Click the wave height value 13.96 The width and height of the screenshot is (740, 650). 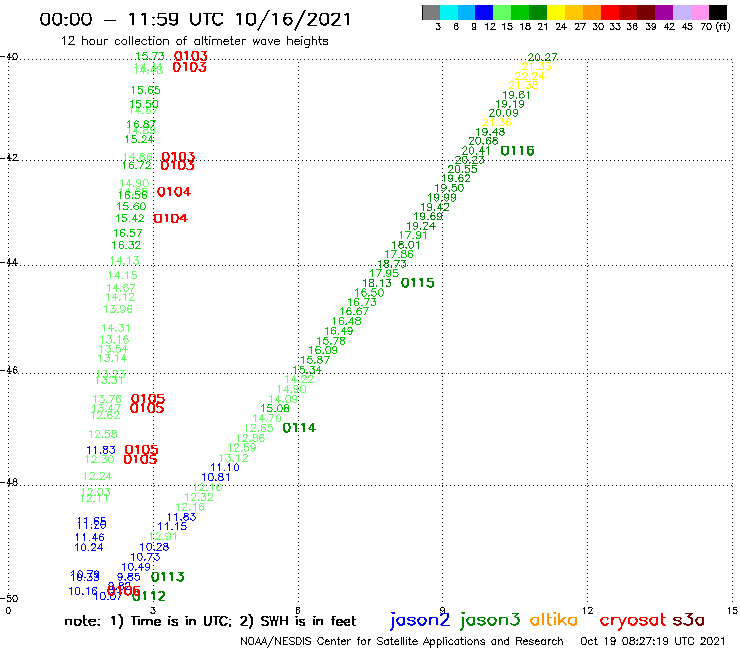click(118, 309)
